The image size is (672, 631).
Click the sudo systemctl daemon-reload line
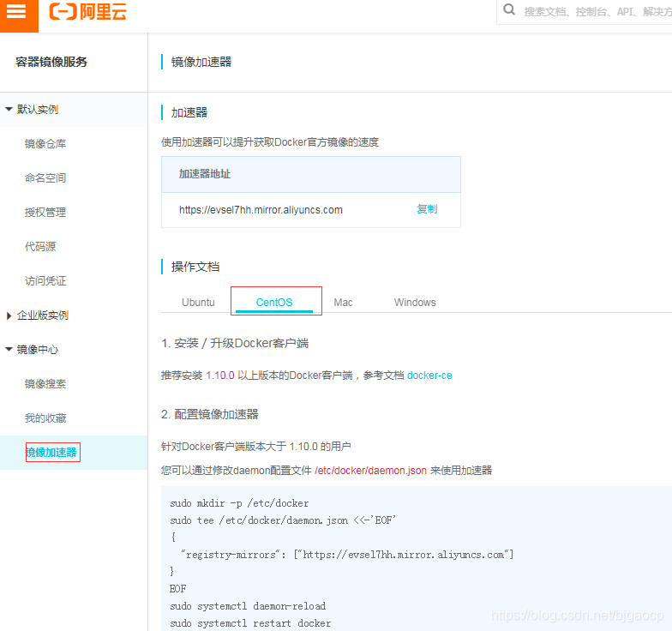pos(248,606)
